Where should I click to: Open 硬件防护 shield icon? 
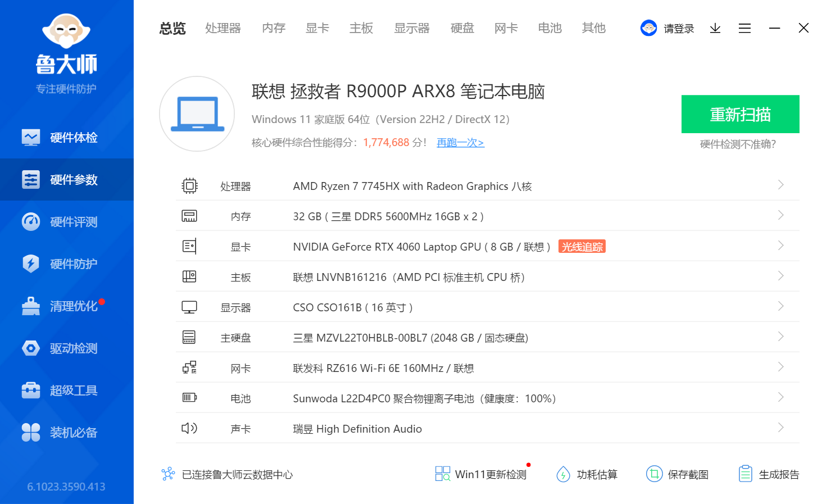coord(31,264)
